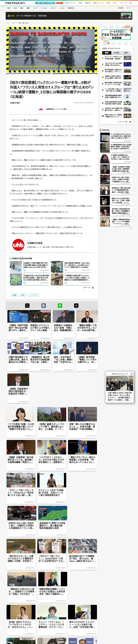Open 政治スクエア in top navigation
This screenshot has width=138, height=644.
click(70, 3)
